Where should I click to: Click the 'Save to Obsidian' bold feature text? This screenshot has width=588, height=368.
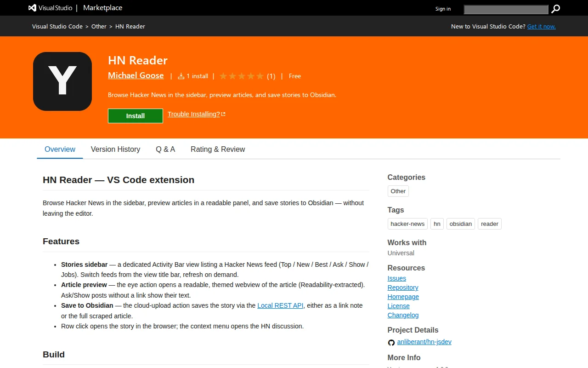(x=87, y=305)
